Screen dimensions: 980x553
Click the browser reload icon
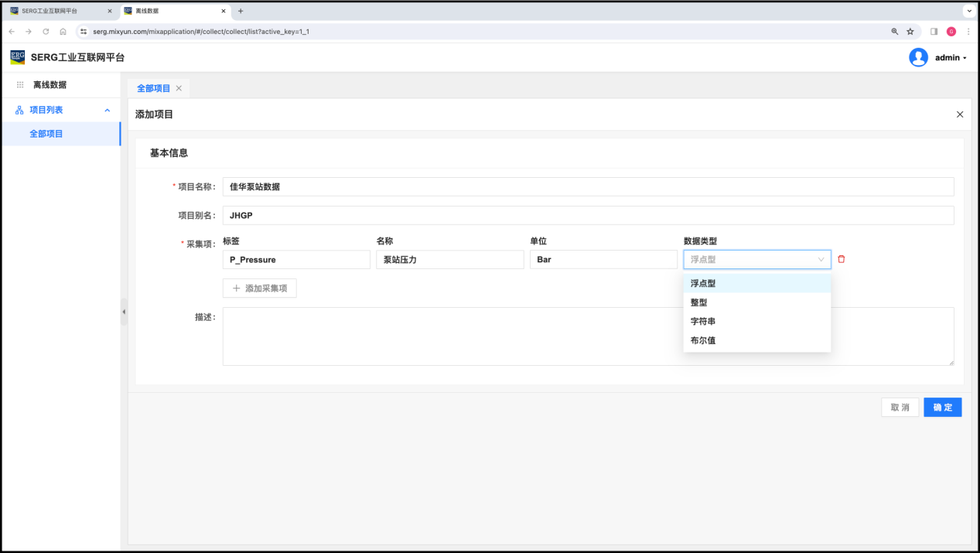[46, 32]
